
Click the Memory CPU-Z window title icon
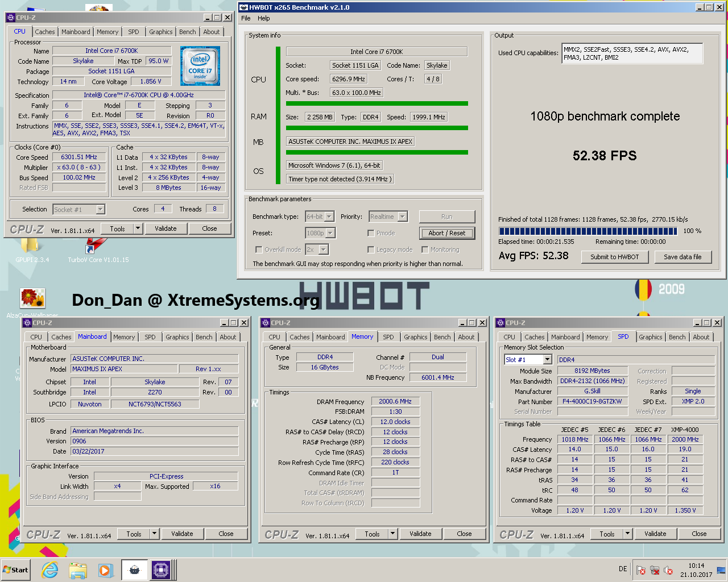pos(265,323)
